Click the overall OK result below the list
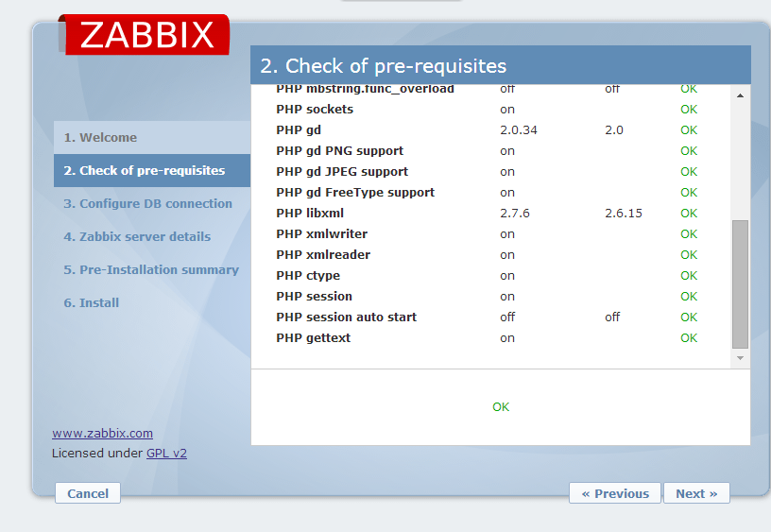Viewport: 771px width, 532px height. (x=501, y=407)
